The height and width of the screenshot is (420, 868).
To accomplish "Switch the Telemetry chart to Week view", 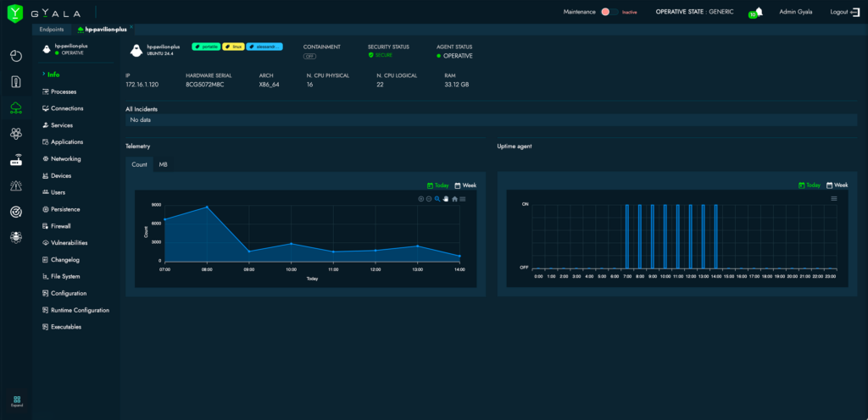I will coord(465,185).
